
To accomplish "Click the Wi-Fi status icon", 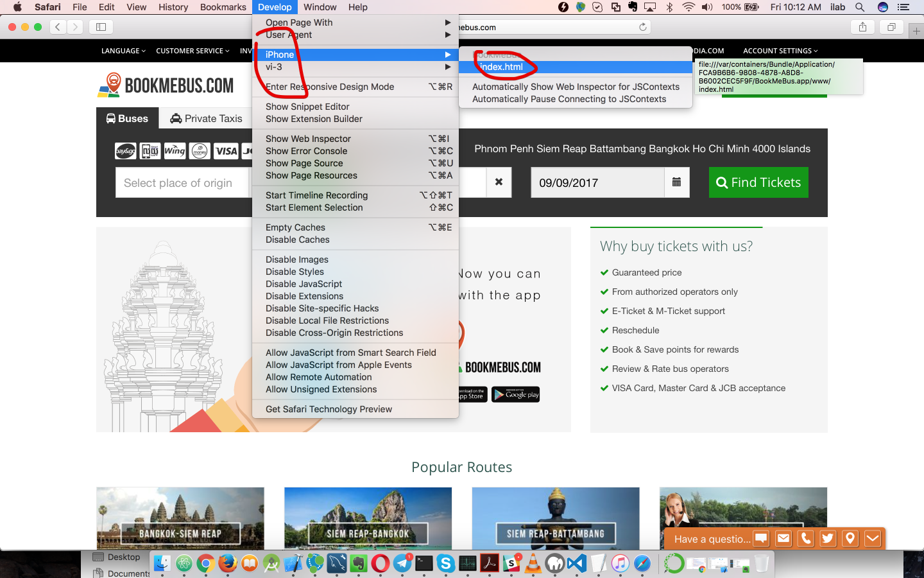I will [x=688, y=7].
